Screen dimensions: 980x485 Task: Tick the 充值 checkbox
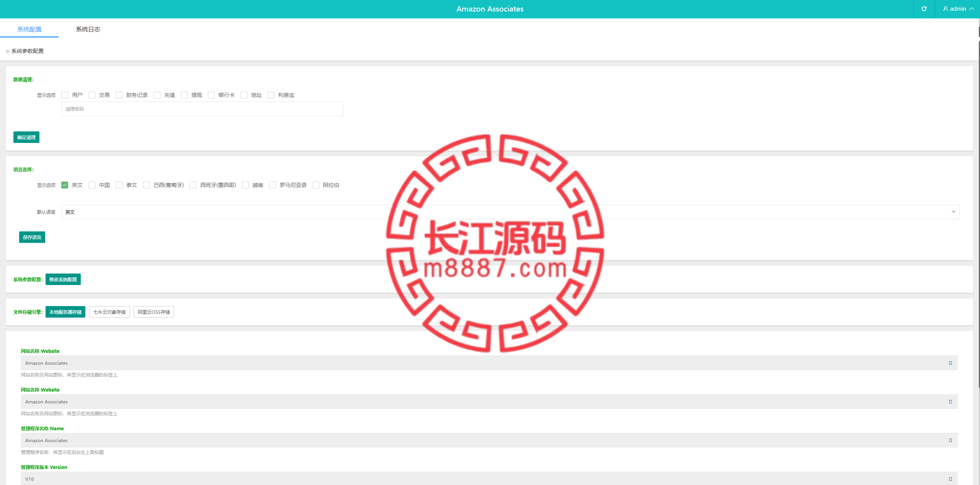coord(157,95)
